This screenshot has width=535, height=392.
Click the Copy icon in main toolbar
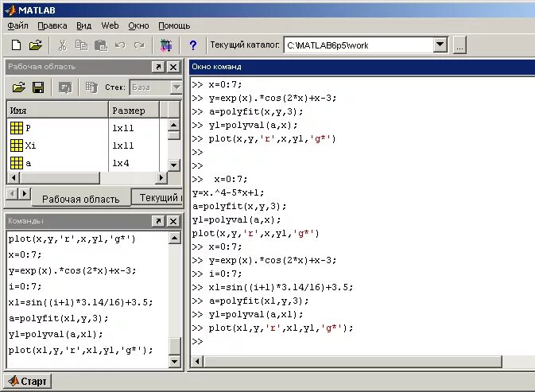tap(81, 45)
